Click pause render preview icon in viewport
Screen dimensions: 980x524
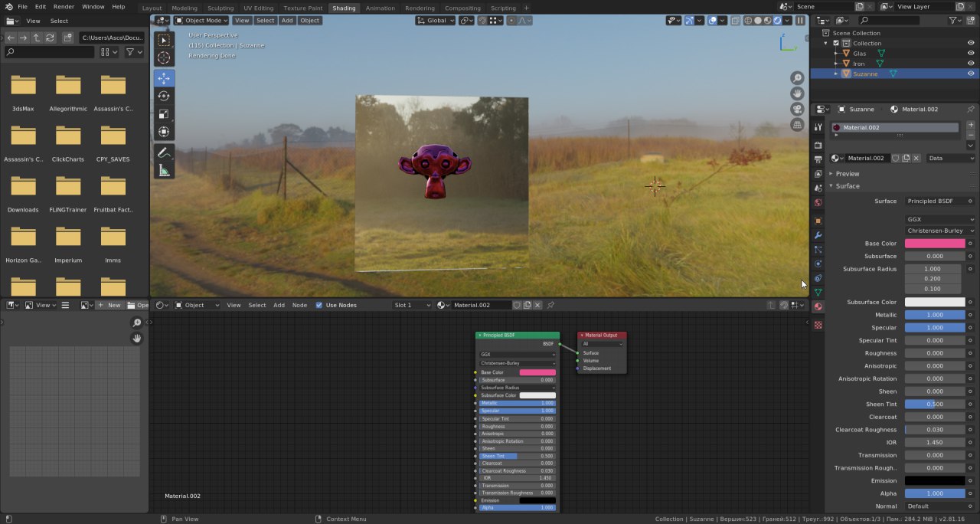800,20
